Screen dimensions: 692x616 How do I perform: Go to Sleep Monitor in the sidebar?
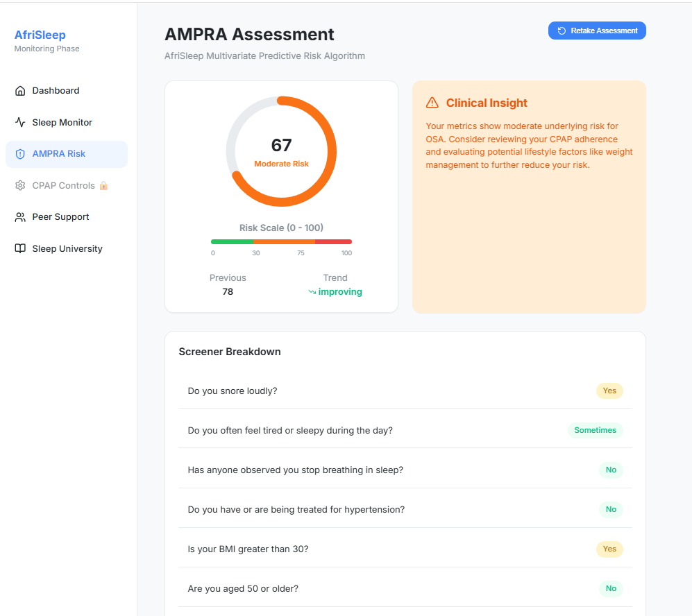click(x=67, y=122)
